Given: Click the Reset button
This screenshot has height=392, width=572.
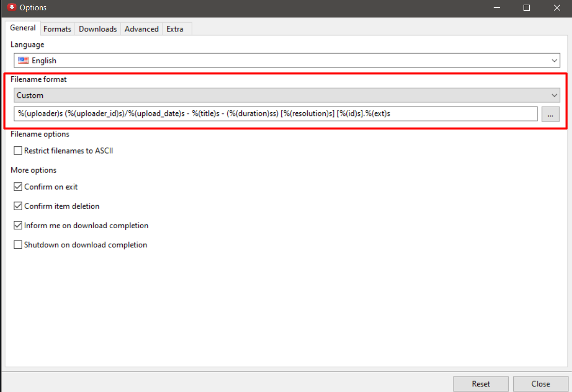Looking at the screenshot, I should [481, 384].
